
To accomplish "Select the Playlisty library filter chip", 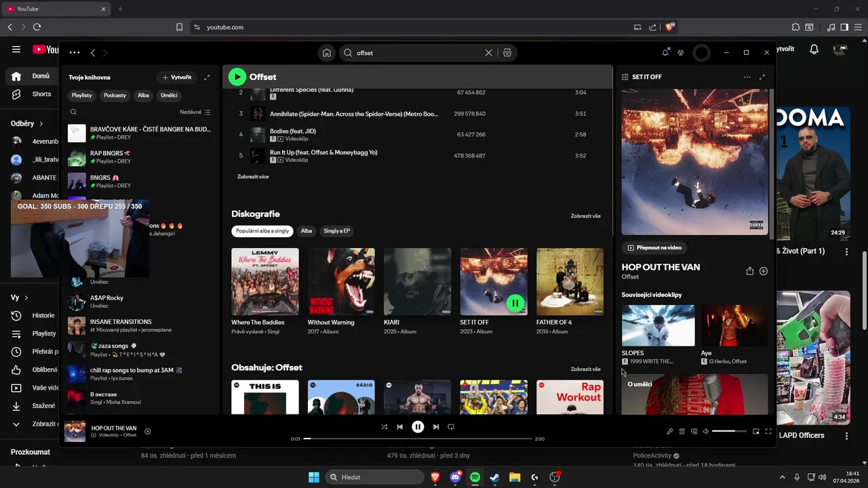I will 82,96.
